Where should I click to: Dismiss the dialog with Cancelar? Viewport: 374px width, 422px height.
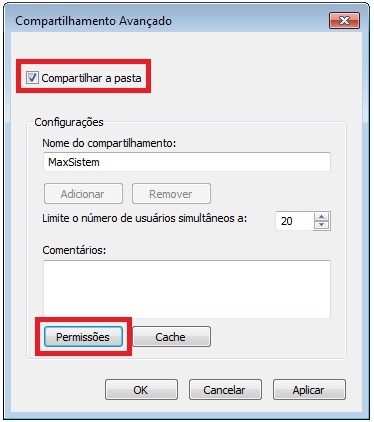pos(225,390)
